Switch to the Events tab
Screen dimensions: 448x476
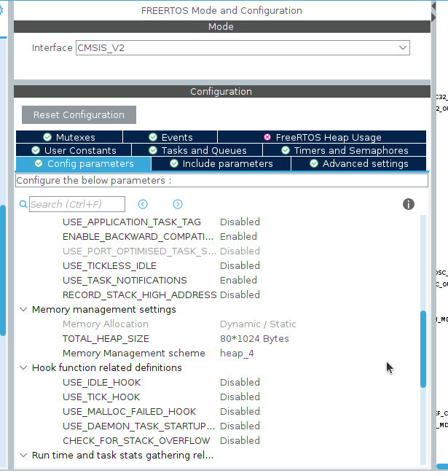point(170,137)
